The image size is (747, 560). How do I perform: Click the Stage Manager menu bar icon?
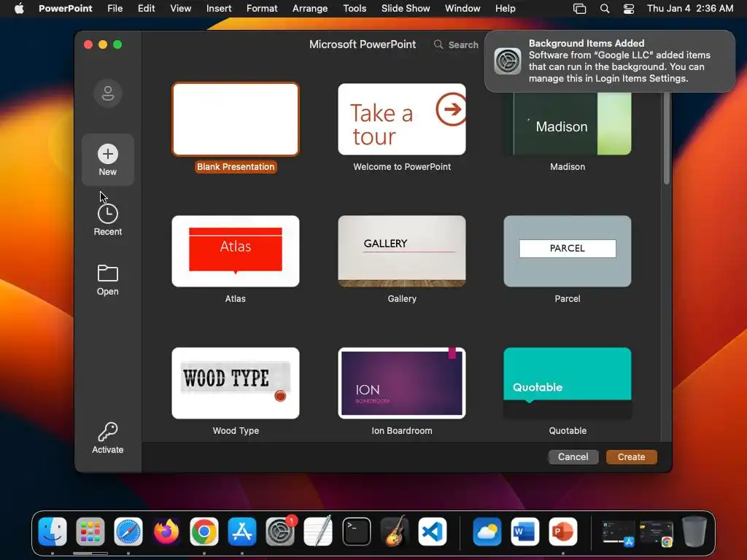[x=579, y=9]
